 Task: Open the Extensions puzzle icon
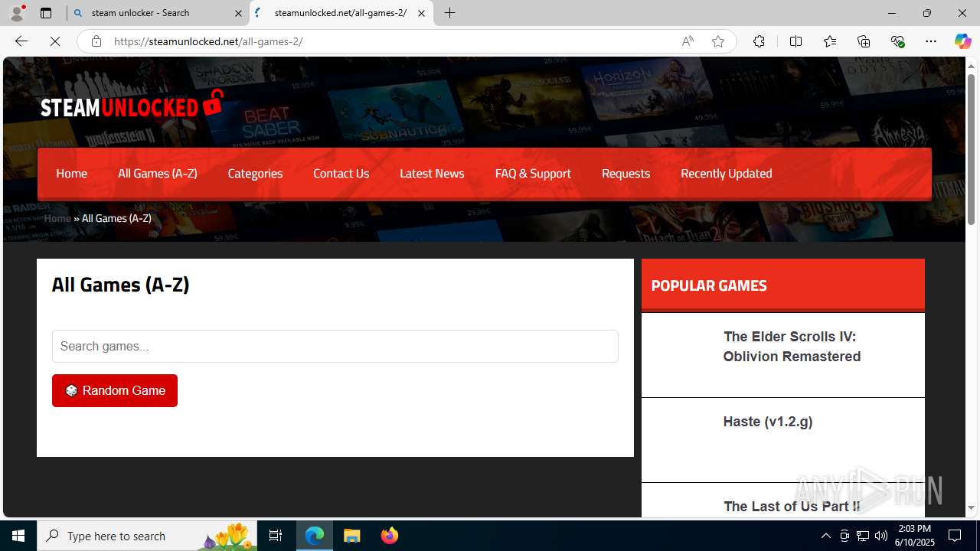759,41
